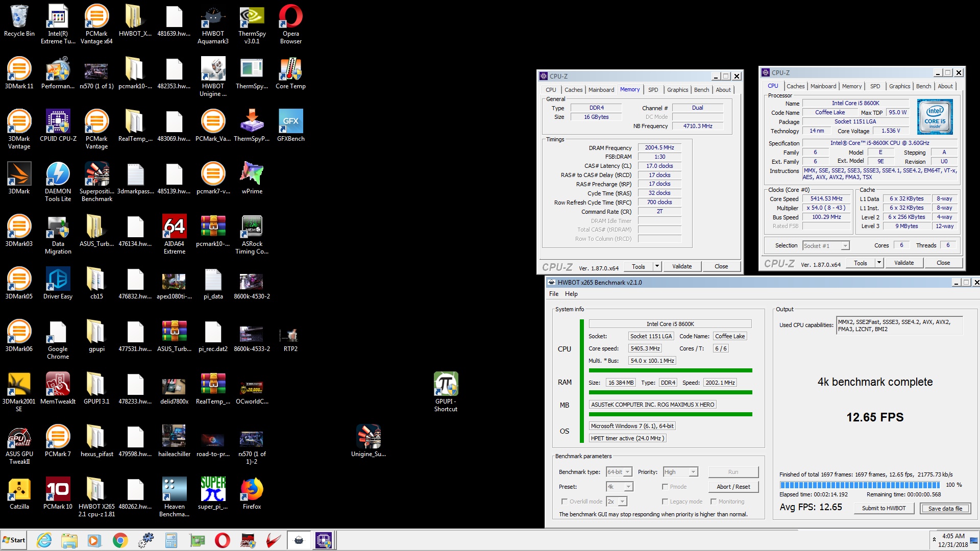Expand the Benchmark type dropdown

[x=619, y=472]
